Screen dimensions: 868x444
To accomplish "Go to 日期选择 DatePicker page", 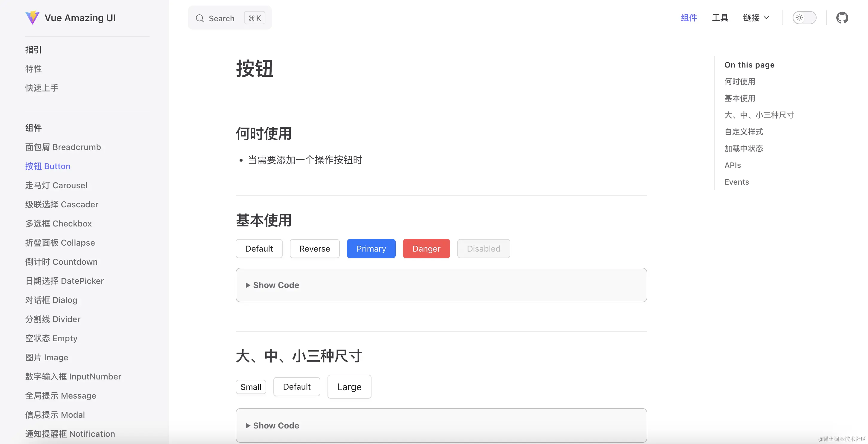I will (x=64, y=281).
